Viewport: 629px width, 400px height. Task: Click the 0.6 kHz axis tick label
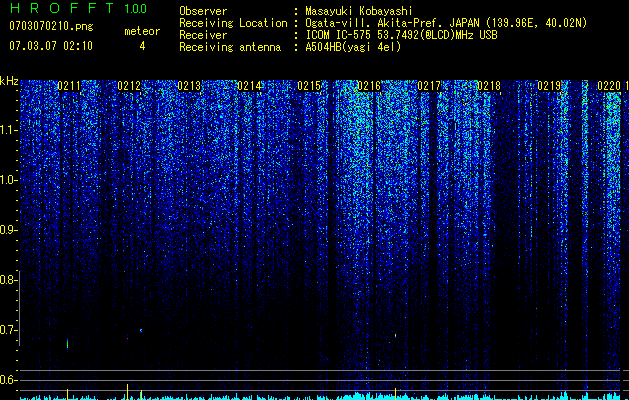pyautogui.click(x=8, y=380)
